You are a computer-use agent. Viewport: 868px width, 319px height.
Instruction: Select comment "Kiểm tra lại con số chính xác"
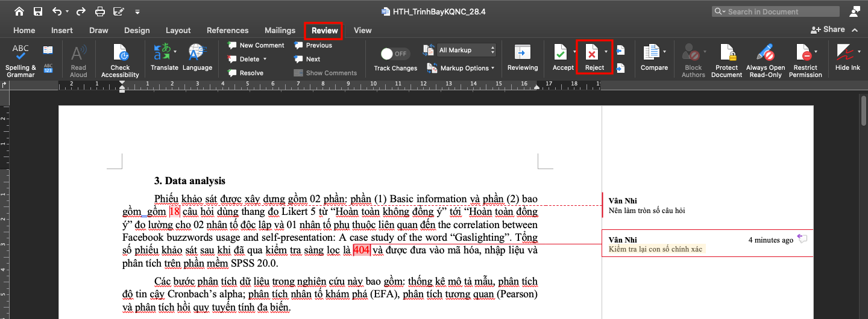(655, 249)
